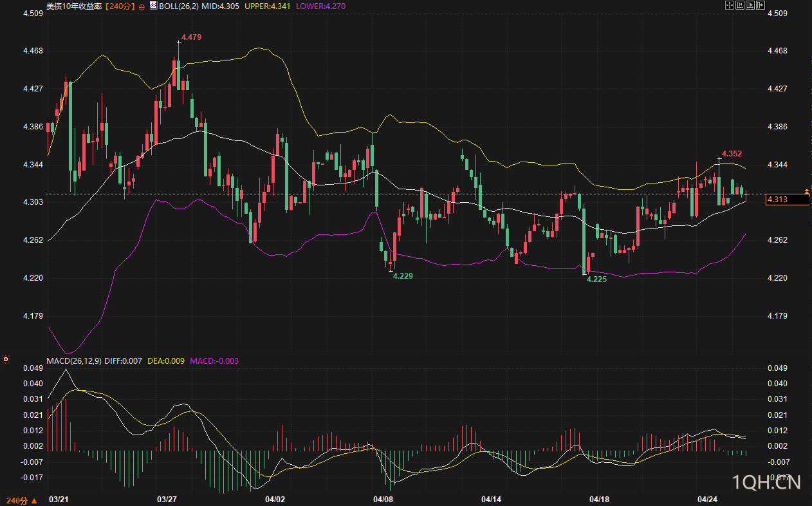Click the 4.479 high price marker
This screenshot has width=812, height=506.
pyautogui.click(x=191, y=37)
